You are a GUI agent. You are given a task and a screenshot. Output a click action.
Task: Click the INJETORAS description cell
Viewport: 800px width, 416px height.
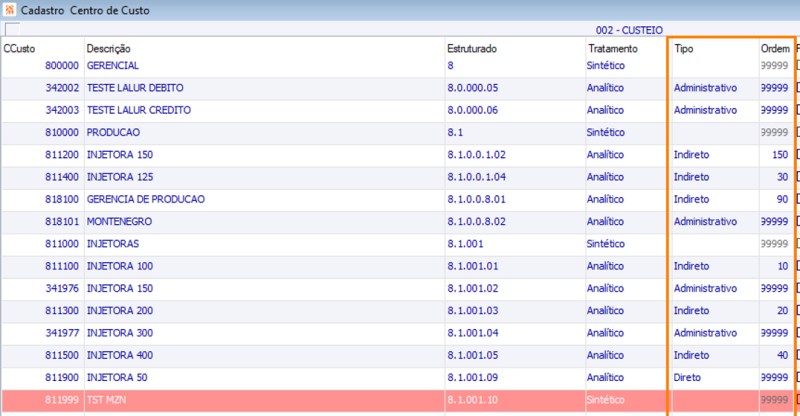coord(113,244)
